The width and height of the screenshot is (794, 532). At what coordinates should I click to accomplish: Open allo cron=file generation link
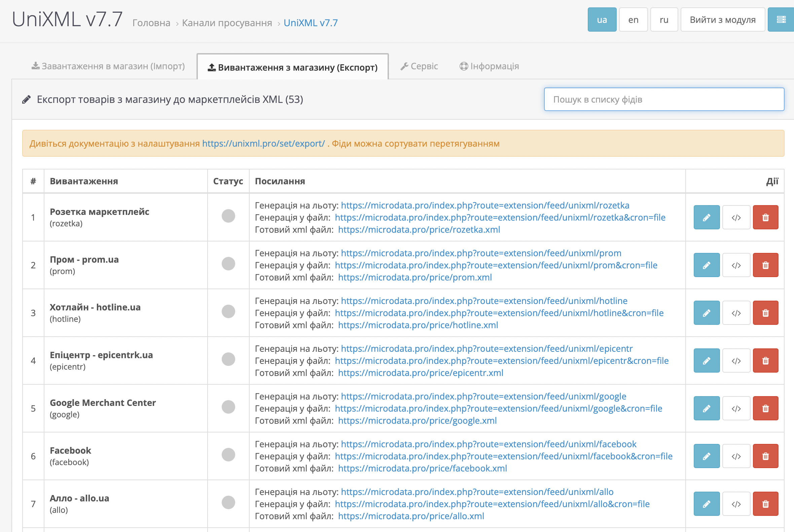tap(492, 504)
